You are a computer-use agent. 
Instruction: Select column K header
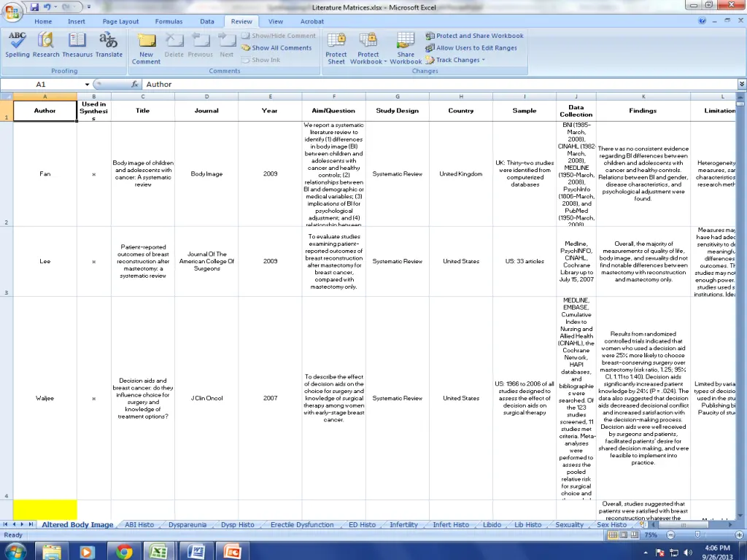coord(643,96)
